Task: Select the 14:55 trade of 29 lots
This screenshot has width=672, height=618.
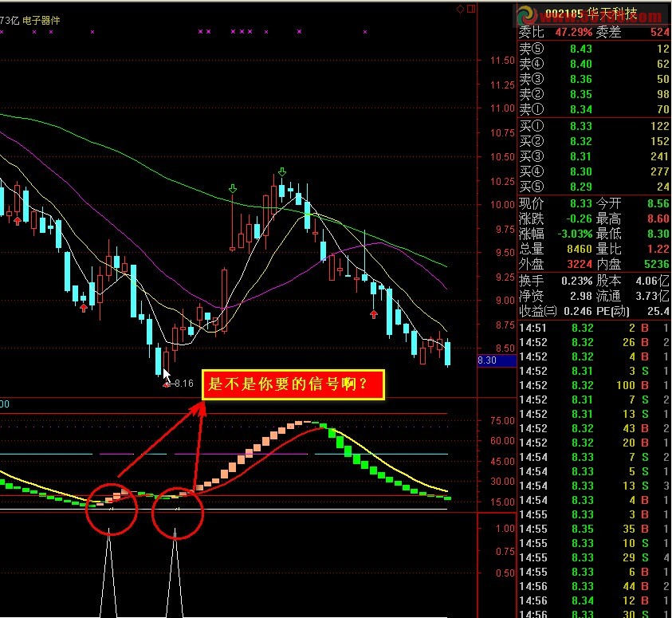Action: pyautogui.click(x=594, y=558)
